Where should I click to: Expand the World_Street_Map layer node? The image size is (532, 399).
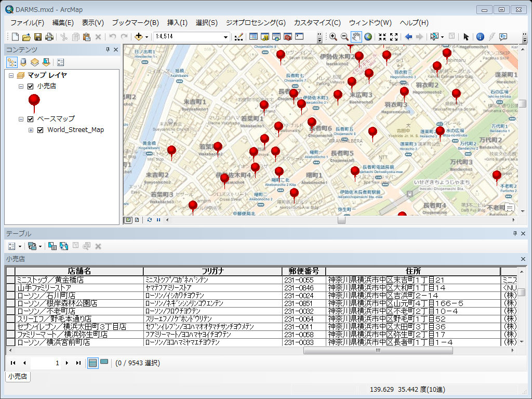[x=31, y=130]
